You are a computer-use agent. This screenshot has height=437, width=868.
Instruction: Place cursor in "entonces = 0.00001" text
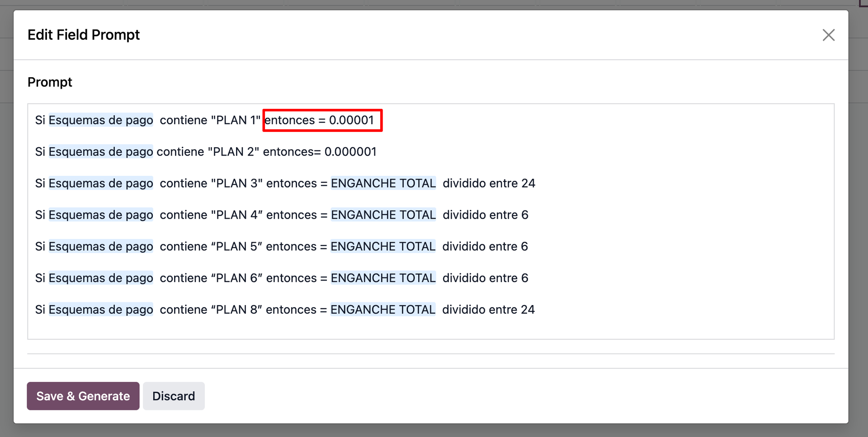pos(319,120)
